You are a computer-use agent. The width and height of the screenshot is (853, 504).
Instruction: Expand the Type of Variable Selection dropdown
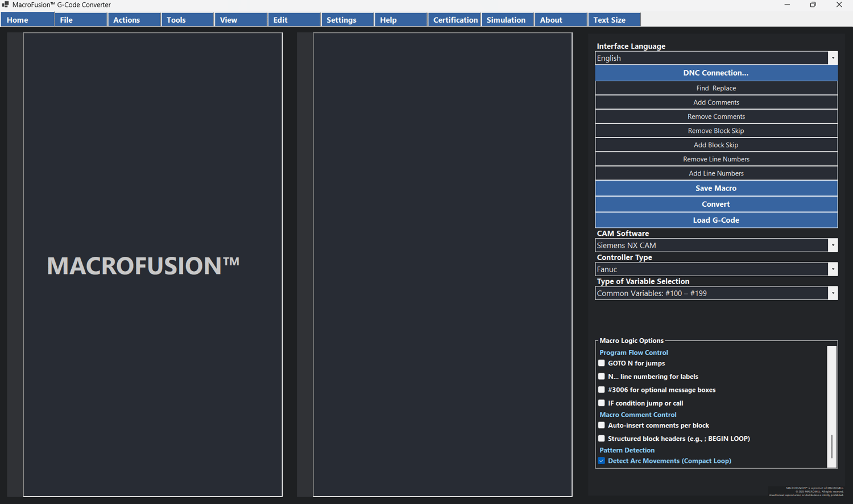(x=833, y=293)
